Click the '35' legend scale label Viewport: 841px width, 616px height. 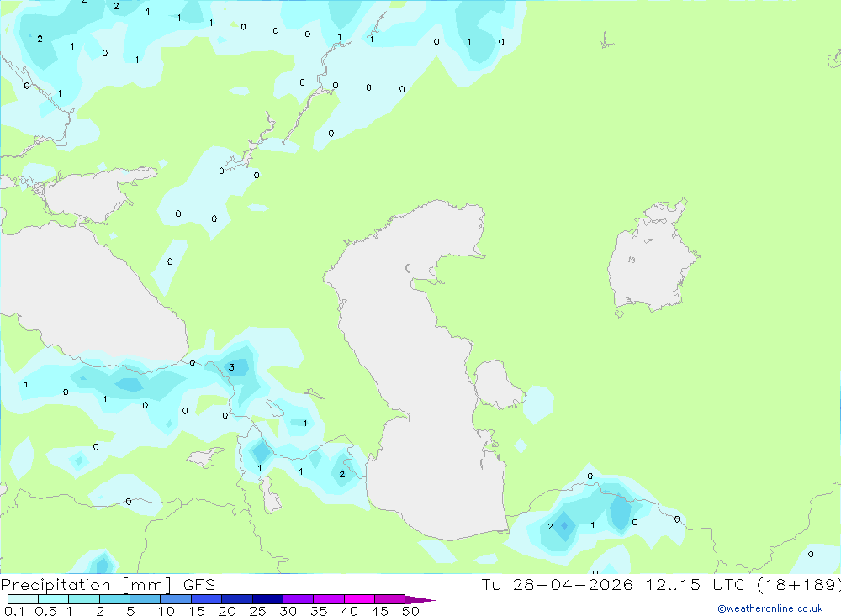point(319,611)
